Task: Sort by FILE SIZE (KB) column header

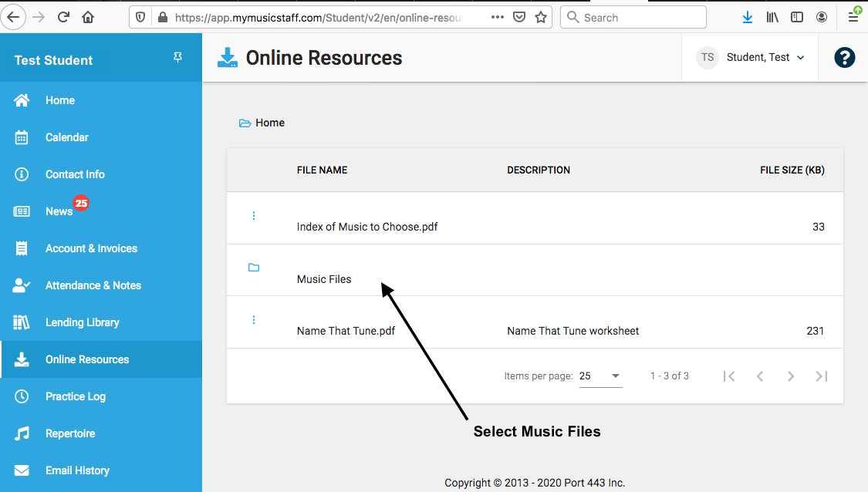Action: (x=792, y=170)
